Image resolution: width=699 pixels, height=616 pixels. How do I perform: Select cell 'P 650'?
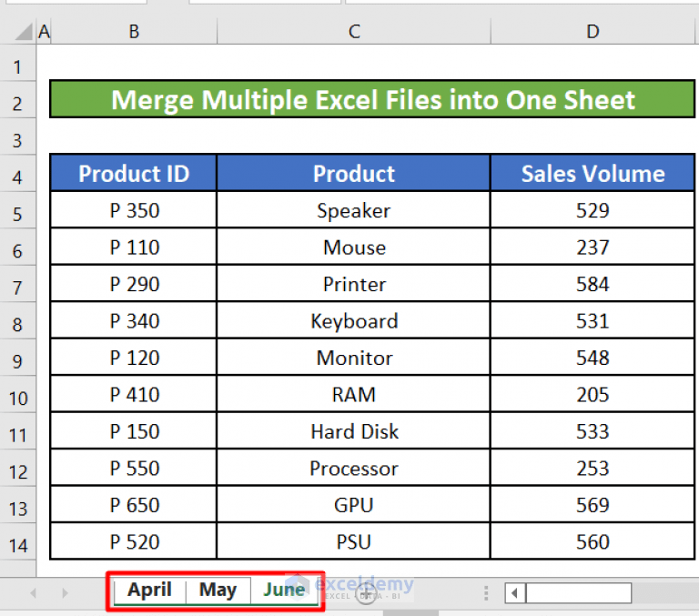pyautogui.click(x=134, y=505)
